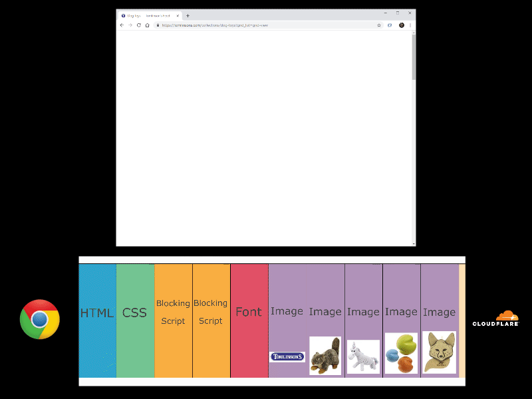Click the blue extension icon in toolbar
The image size is (532, 399).
pos(390,25)
